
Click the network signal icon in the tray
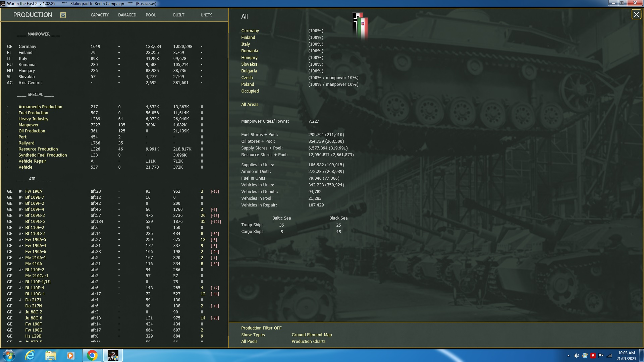[x=608, y=355]
